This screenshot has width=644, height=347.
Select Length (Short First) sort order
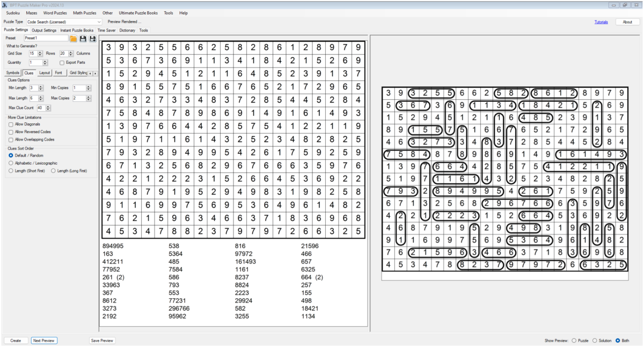[x=11, y=170]
